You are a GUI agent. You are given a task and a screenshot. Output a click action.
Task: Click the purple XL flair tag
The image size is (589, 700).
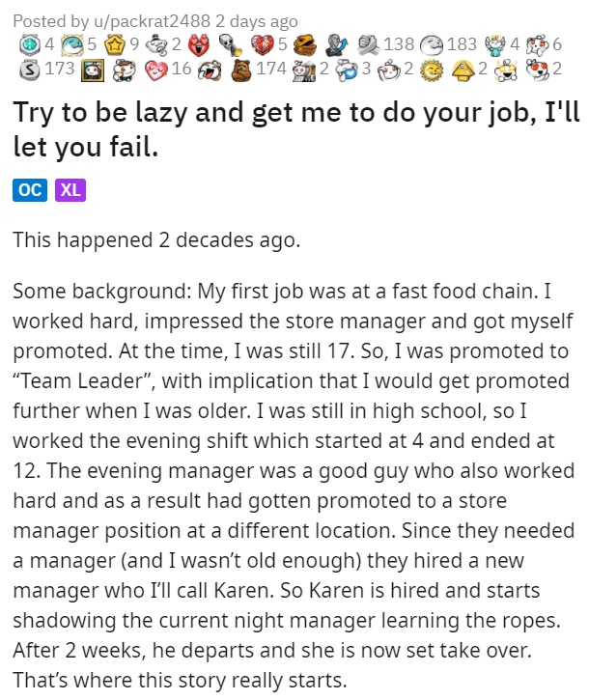click(70, 190)
